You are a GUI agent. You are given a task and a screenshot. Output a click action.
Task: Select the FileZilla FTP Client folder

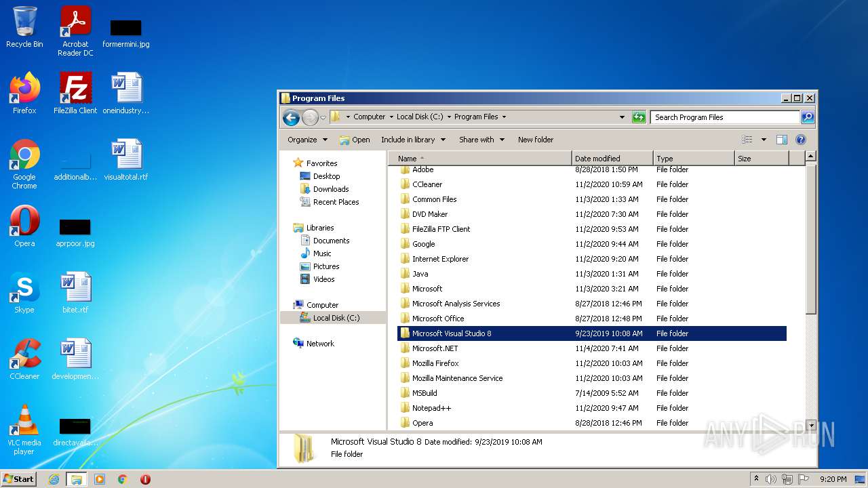tap(592, 229)
